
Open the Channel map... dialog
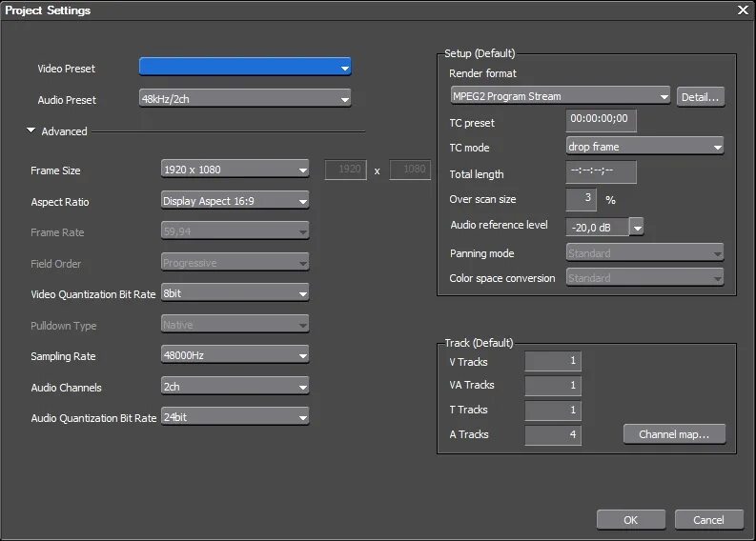point(674,434)
